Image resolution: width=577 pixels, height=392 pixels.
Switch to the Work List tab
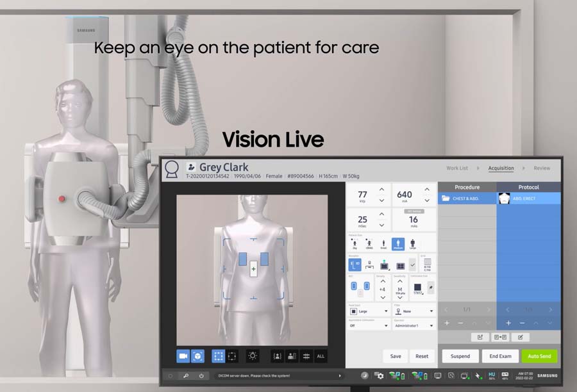pyautogui.click(x=456, y=168)
